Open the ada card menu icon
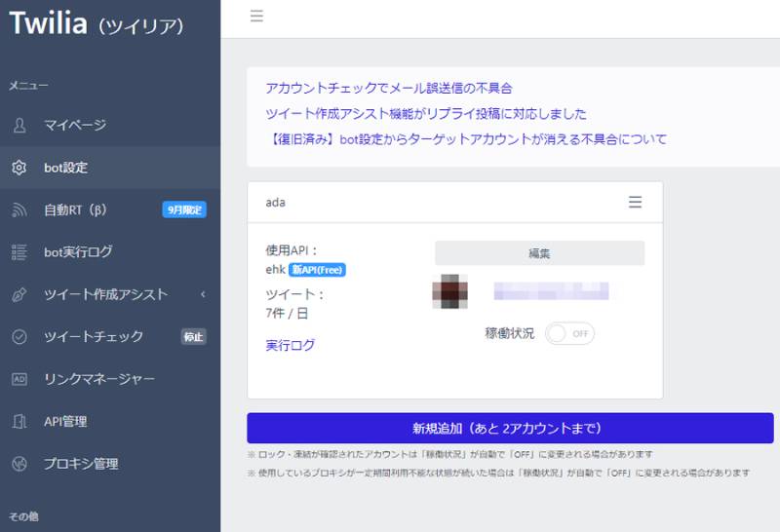780x532 pixels. coord(636,202)
